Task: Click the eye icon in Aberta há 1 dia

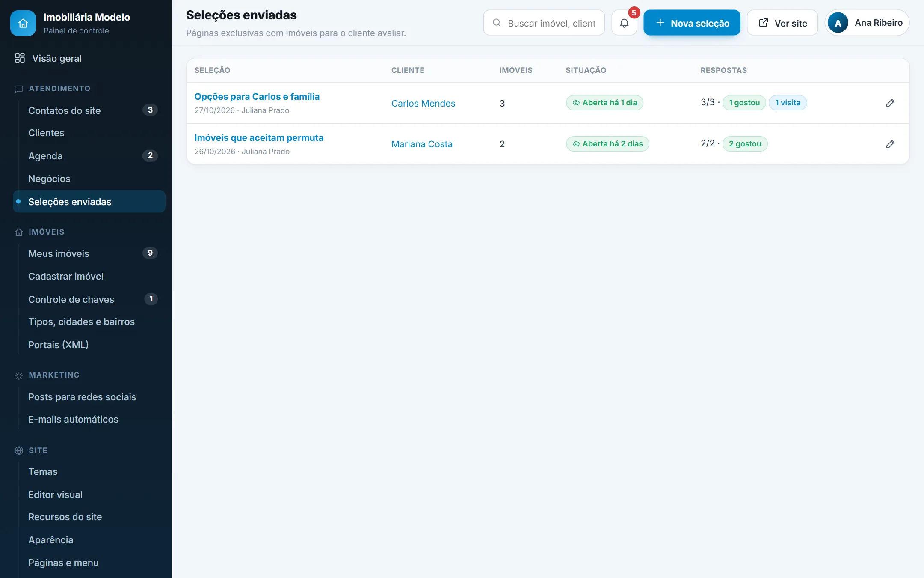Action: (x=576, y=103)
